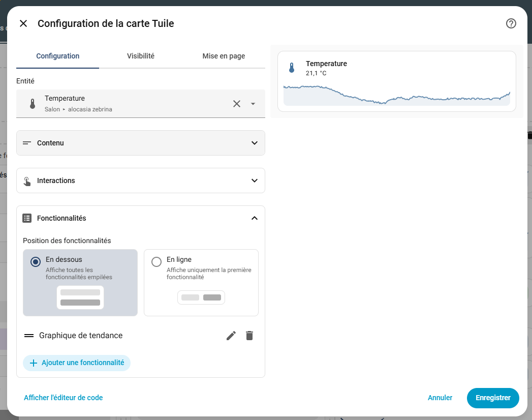The height and width of the screenshot is (420, 532).
Task: Click the Fonctionnalités list icon
Action: point(27,218)
